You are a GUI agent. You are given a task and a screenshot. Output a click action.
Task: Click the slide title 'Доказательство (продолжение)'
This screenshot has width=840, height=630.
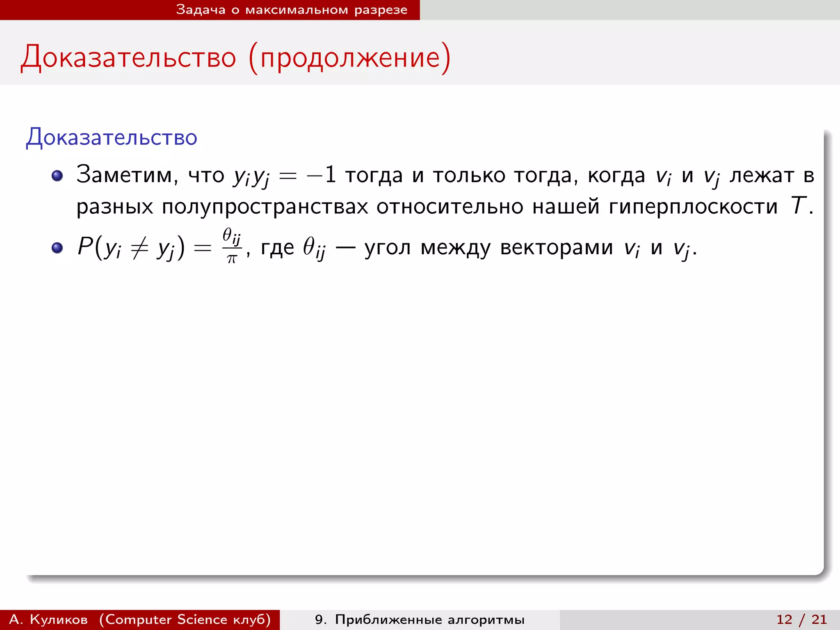236,57
